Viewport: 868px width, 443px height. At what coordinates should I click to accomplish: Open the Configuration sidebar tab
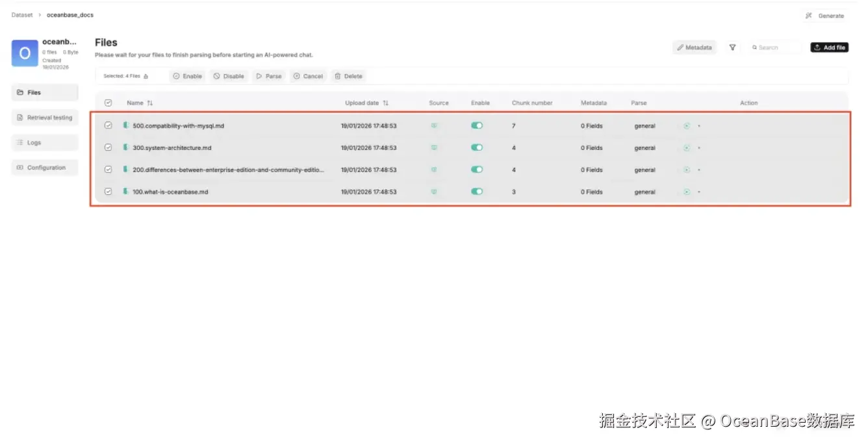coord(45,168)
